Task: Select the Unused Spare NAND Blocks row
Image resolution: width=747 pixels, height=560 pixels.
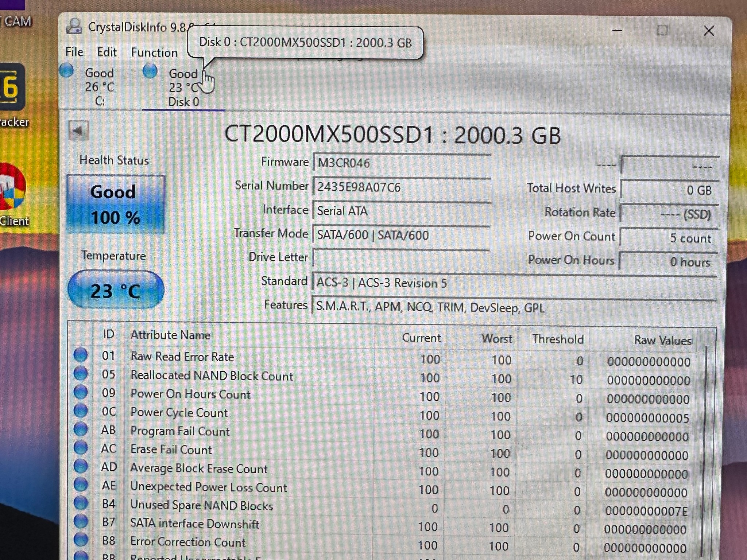Action: (x=383, y=507)
